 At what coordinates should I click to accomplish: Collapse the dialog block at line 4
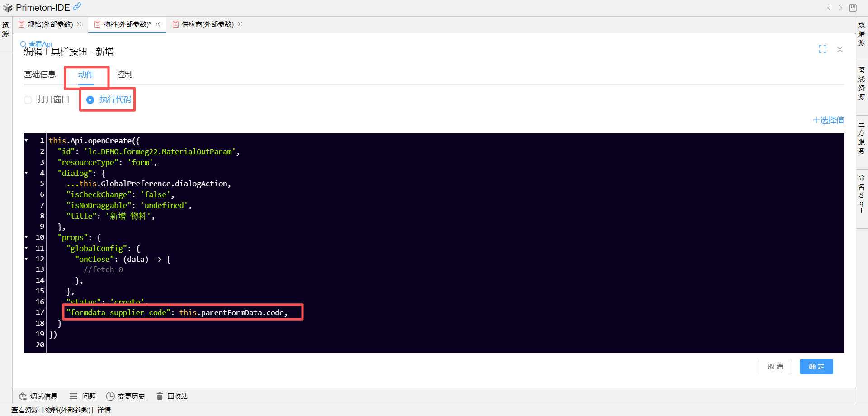(x=27, y=173)
